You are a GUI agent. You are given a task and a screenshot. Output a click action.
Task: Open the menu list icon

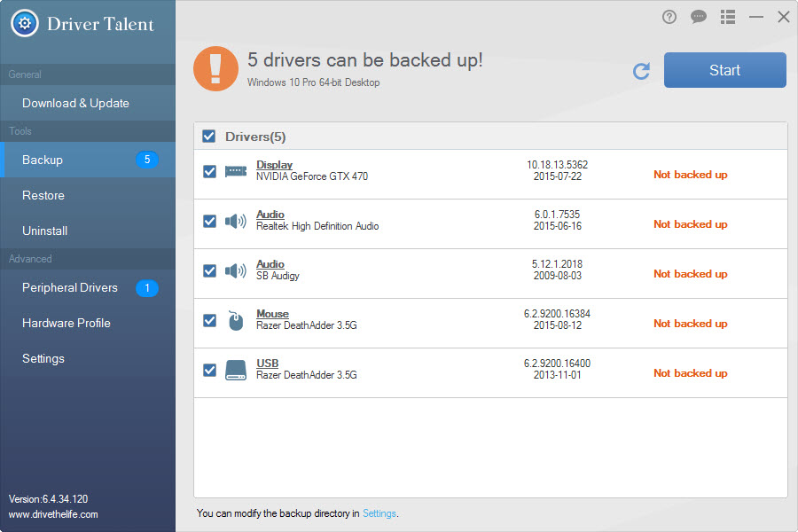pyautogui.click(x=728, y=18)
